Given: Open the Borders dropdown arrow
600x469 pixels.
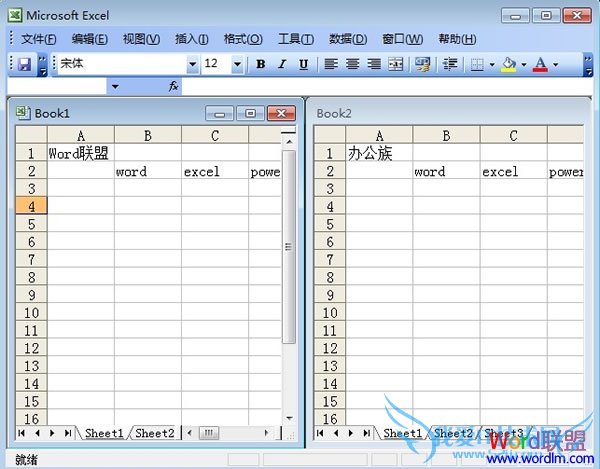Looking at the screenshot, I should coord(492,64).
